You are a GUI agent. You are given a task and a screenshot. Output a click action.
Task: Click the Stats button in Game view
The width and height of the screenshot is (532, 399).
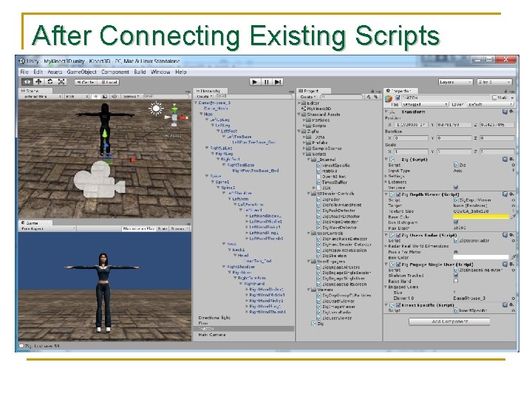click(x=163, y=228)
